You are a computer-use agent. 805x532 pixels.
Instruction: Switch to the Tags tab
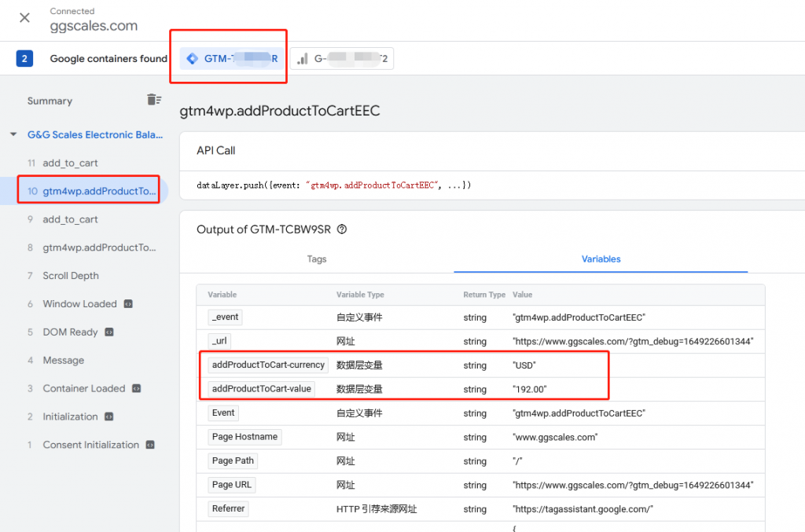(x=317, y=259)
